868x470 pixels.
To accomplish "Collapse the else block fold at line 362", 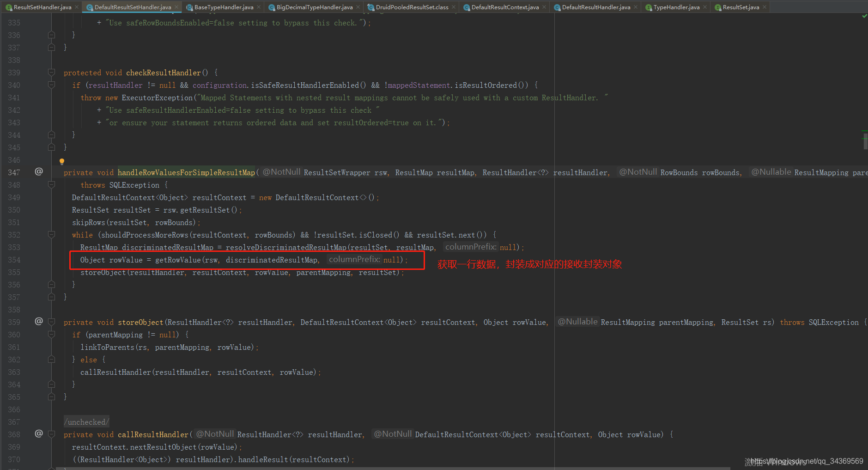I will 51,360.
